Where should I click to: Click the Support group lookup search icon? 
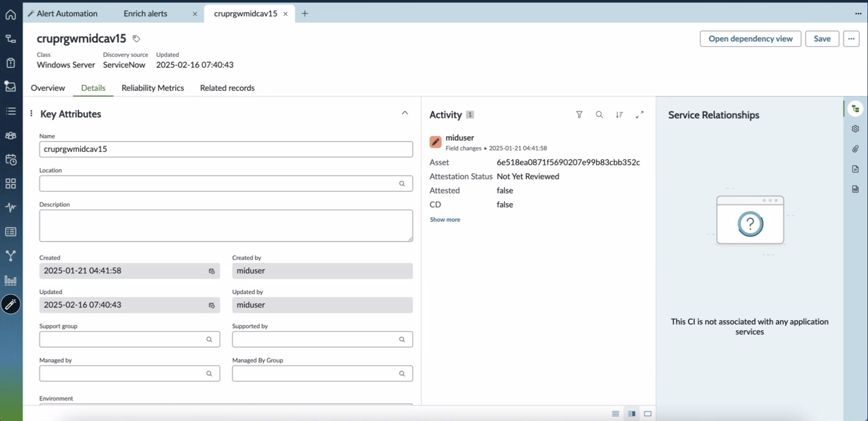[209, 339]
